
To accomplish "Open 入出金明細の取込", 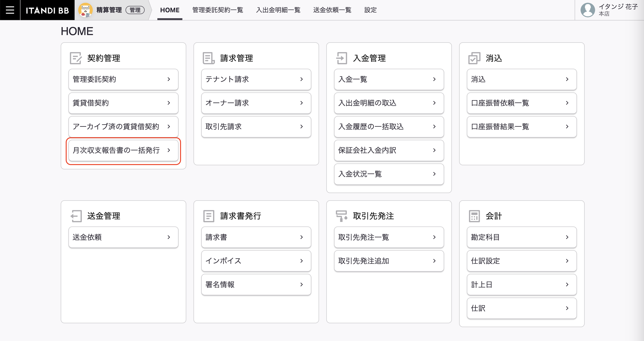I will (x=389, y=103).
